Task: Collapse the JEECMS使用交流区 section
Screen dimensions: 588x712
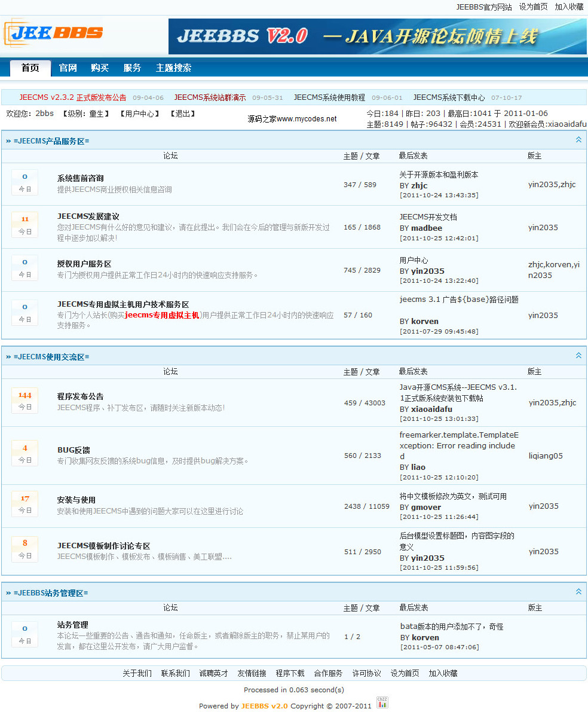Action: pos(578,356)
